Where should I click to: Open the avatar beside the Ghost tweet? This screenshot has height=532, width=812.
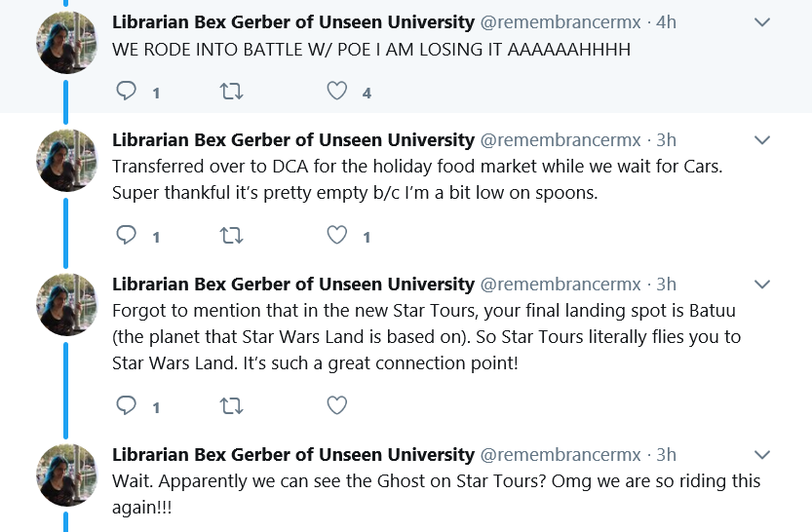tap(66, 475)
